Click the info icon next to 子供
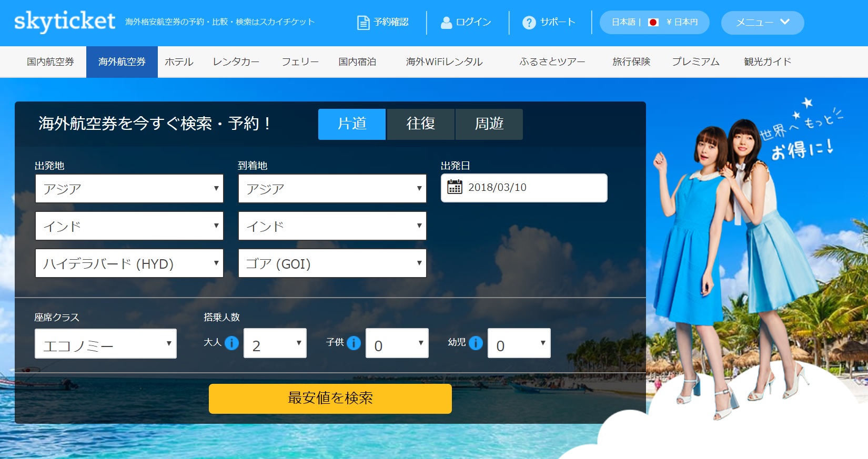The image size is (868, 459). pyautogui.click(x=354, y=343)
